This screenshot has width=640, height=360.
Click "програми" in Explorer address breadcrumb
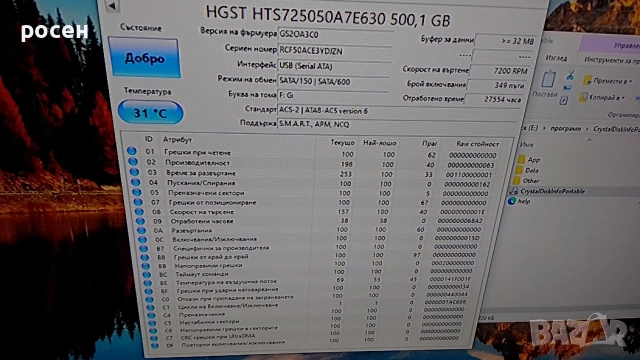565,129
